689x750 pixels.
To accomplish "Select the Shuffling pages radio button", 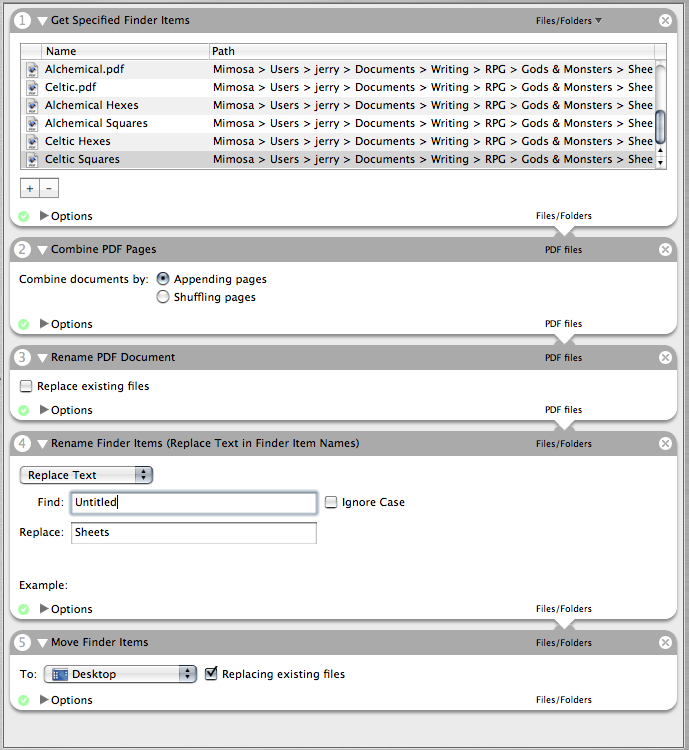I will tap(163, 297).
